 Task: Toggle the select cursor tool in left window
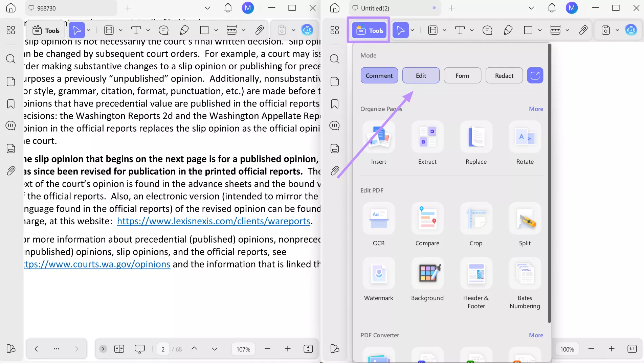point(77,30)
